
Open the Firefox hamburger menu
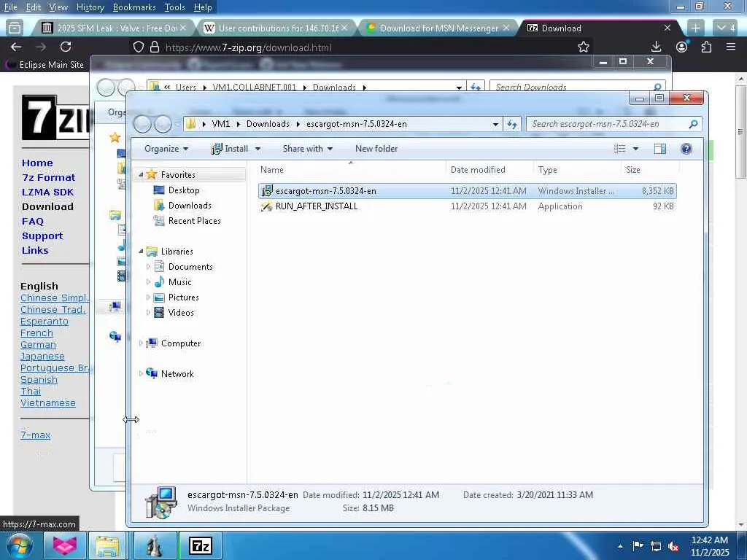(x=731, y=47)
